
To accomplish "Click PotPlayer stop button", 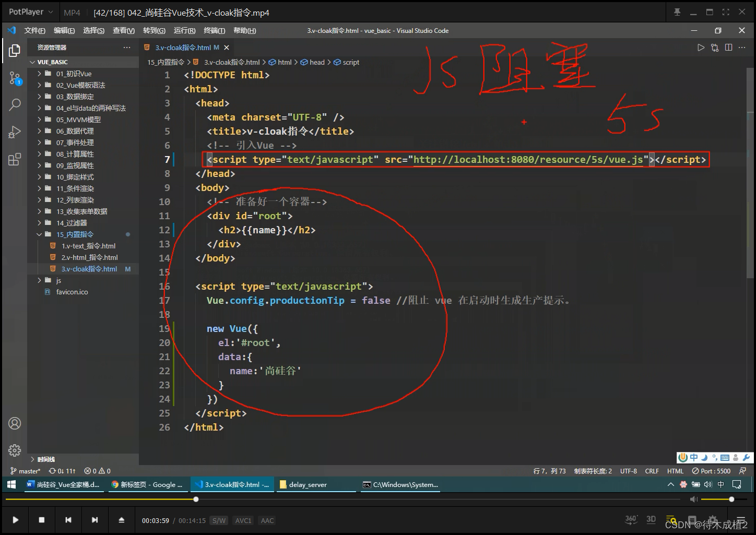I will [42, 520].
